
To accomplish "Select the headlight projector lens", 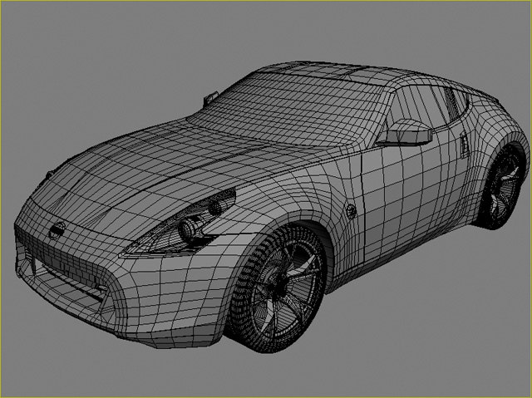I will tap(189, 226).
